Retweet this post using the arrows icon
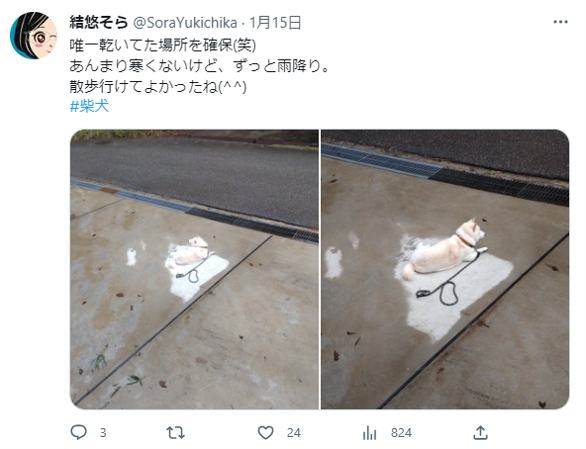Screen dimensions: 586x449 pyautogui.click(x=175, y=433)
